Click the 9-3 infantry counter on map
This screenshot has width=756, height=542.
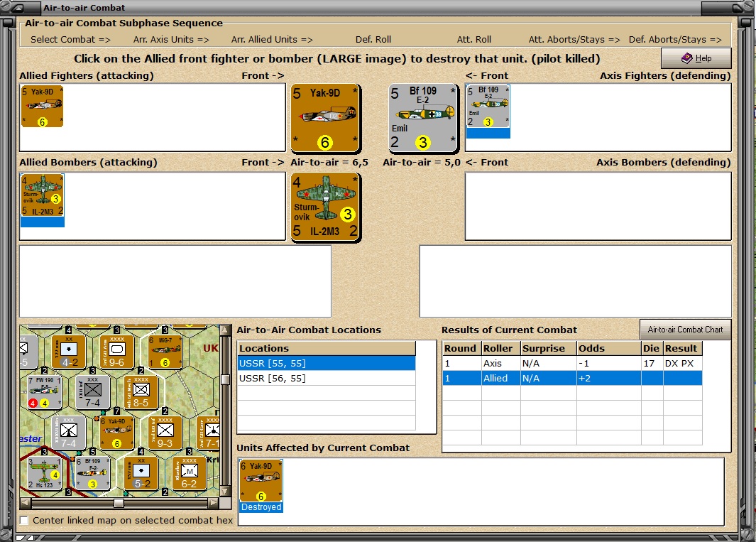[x=165, y=433]
